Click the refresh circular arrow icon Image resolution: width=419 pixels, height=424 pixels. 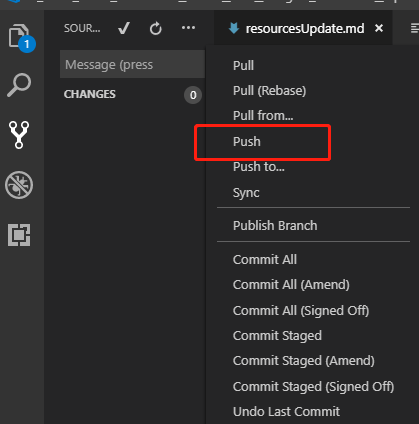click(x=155, y=29)
